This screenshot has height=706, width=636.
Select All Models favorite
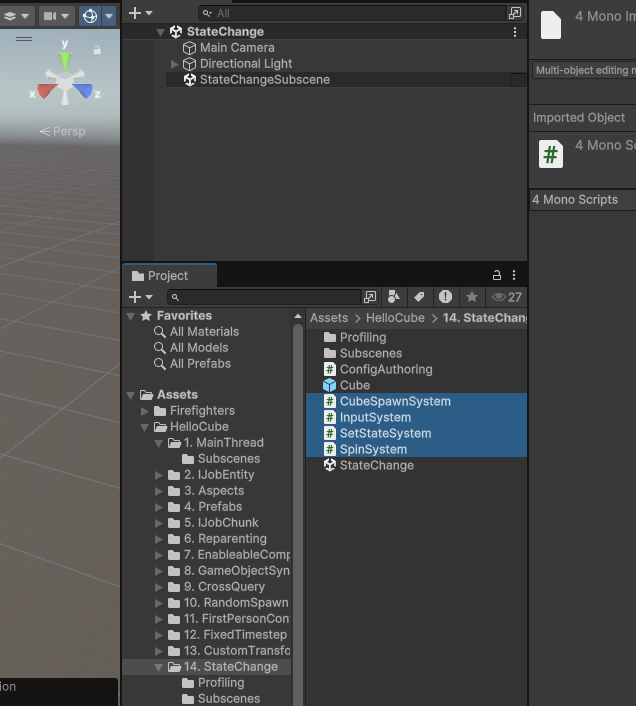(191, 348)
